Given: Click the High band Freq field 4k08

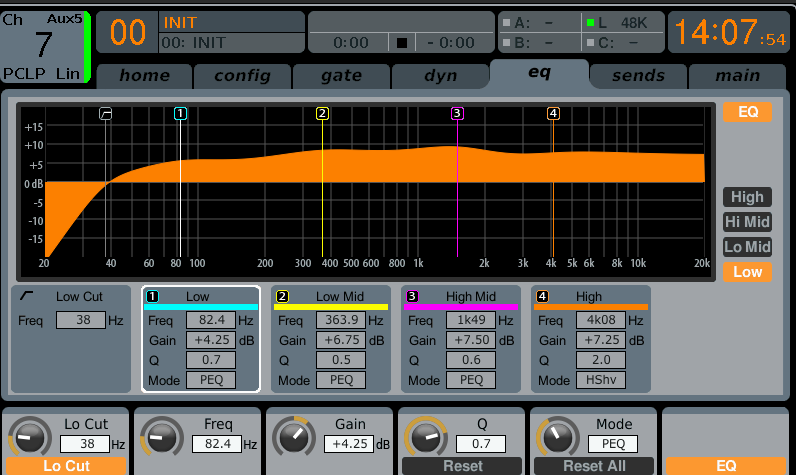Looking at the screenshot, I should [x=601, y=320].
